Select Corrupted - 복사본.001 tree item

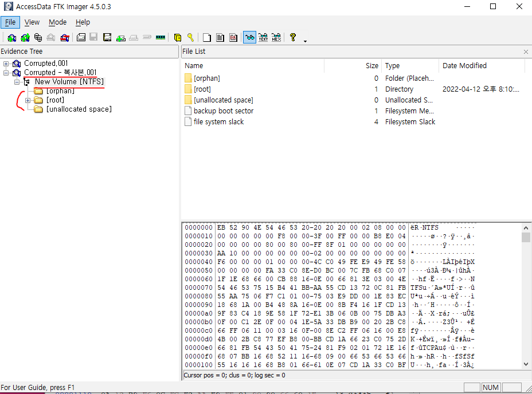[x=60, y=73]
